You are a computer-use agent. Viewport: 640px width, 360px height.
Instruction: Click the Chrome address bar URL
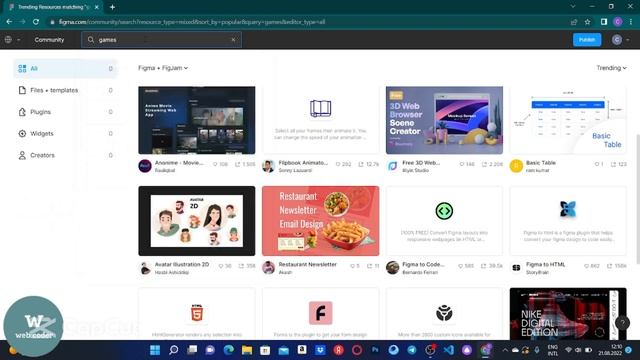[x=192, y=22]
